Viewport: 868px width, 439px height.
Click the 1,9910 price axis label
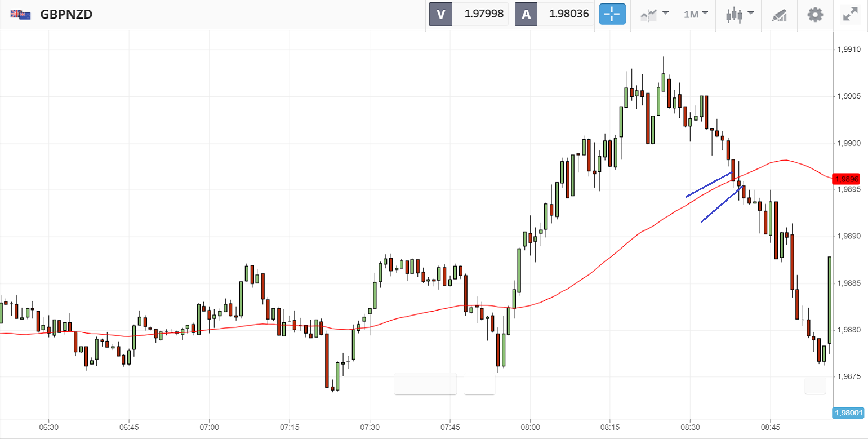pyautogui.click(x=849, y=50)
